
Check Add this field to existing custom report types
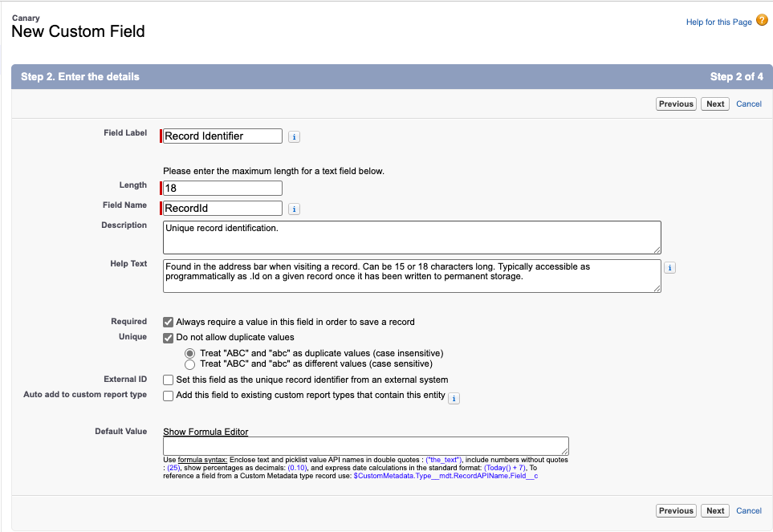pyautogui.click(x=168, y=396)
